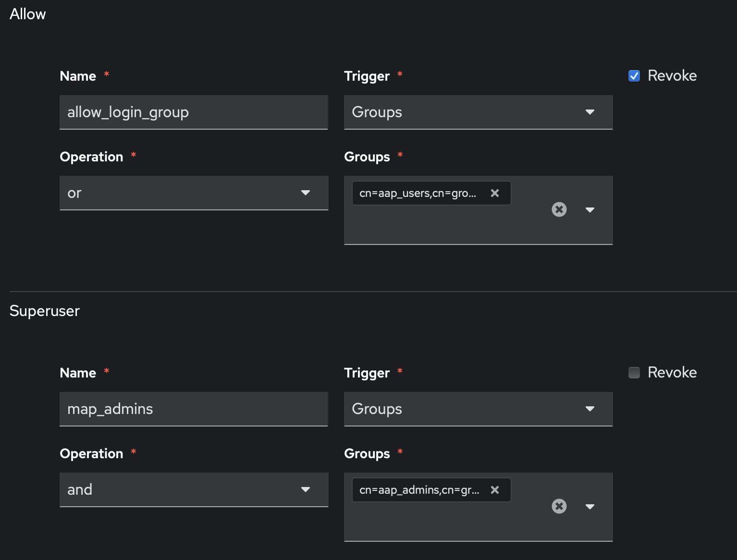Image resolution: width=737 pixels, height=560 pixels.
Task: Remove the cn=aap_admins group chip via its X
Action: (x=495, y=490)
